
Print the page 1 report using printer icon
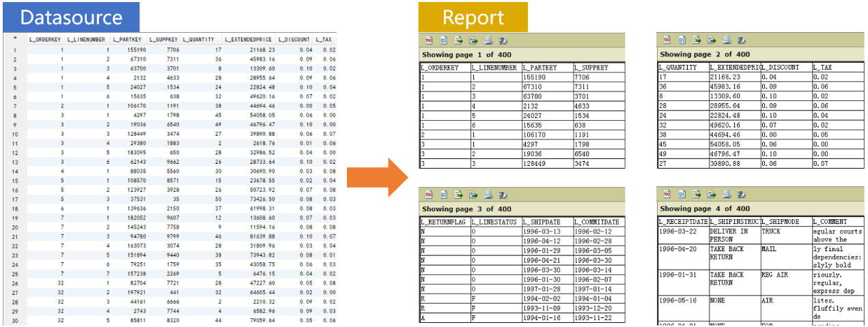coord(488,40)
